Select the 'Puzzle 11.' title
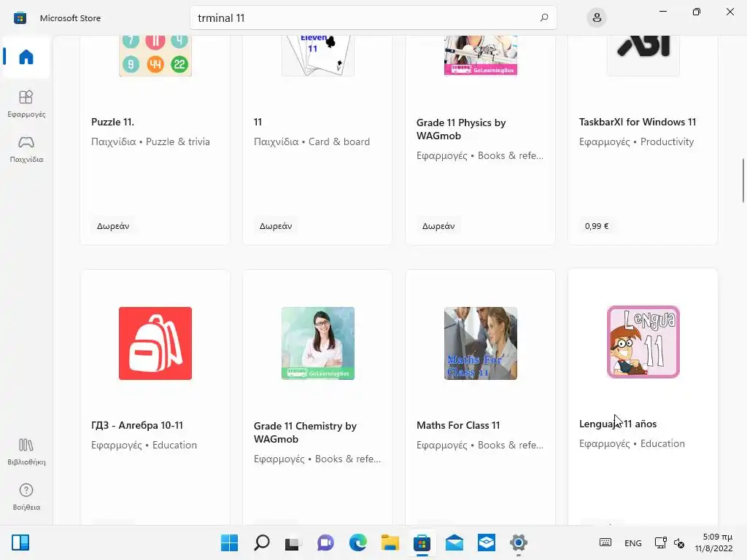 (113, 122)
